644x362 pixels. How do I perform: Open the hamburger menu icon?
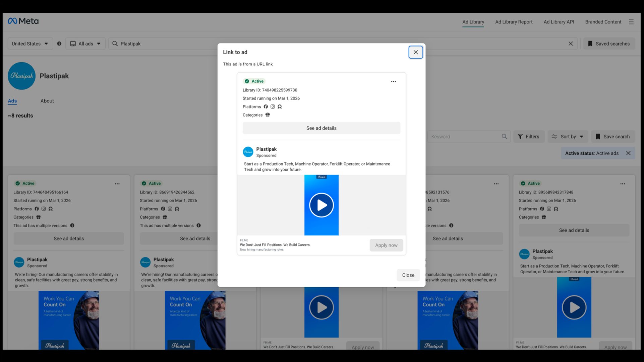631,22
